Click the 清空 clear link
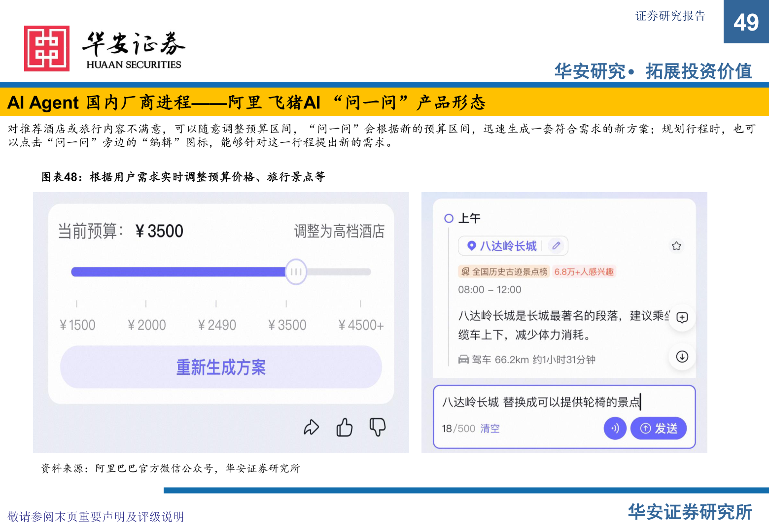 coord(490,429)
